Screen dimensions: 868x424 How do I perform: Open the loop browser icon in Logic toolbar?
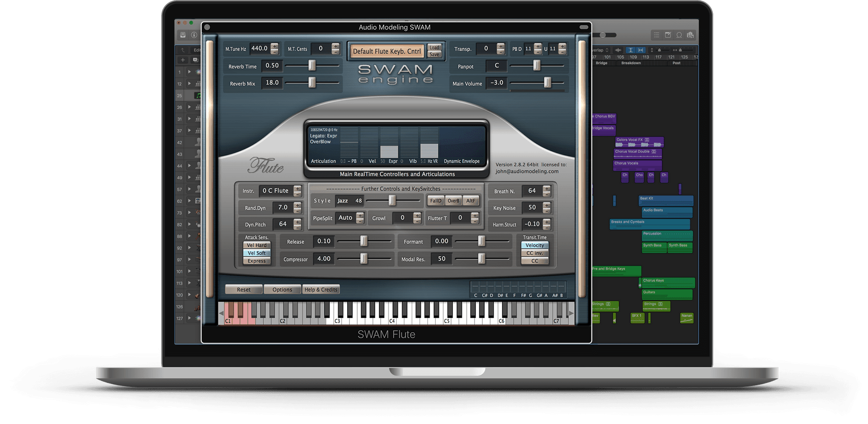(679, 35)
